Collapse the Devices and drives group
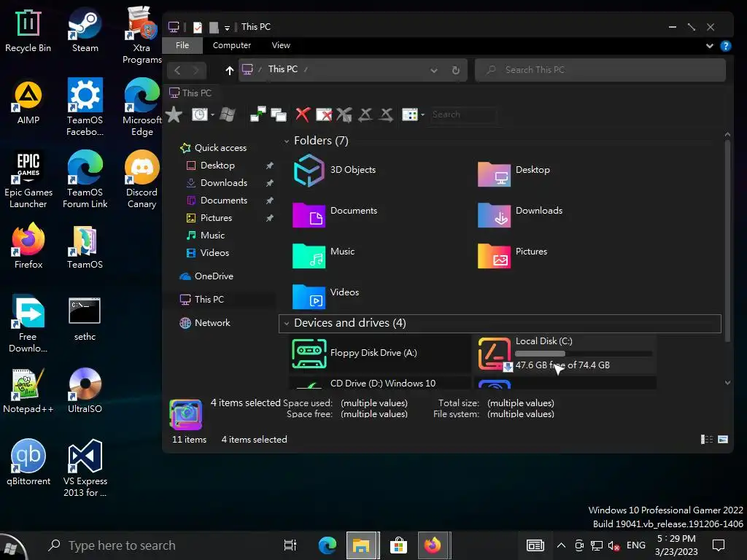The width and height of the screenshot is (747, 560). (286, 324)
